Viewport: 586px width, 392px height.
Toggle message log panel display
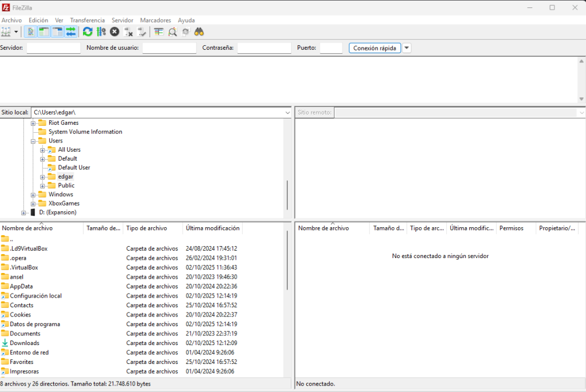pos(30,32)
